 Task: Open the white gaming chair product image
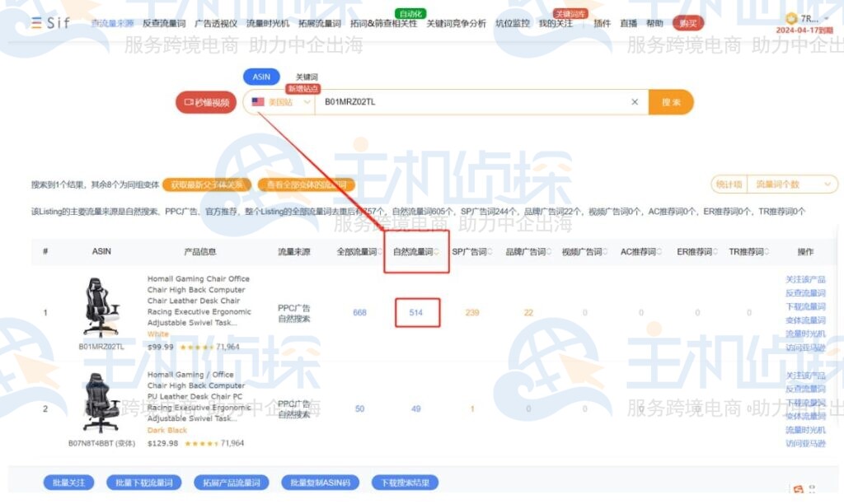[x=102, y=307]
